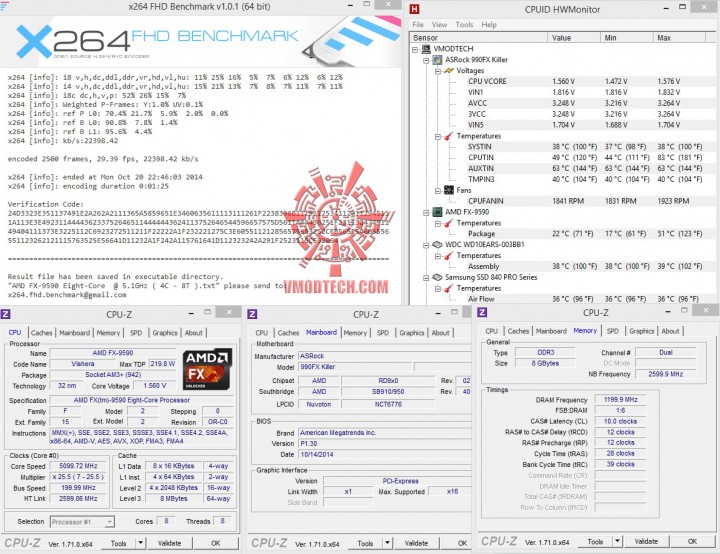Collapse the WDC WD10EARS-003BB1 node
Screen dimensions: 720x554
[x=426, y=245]
